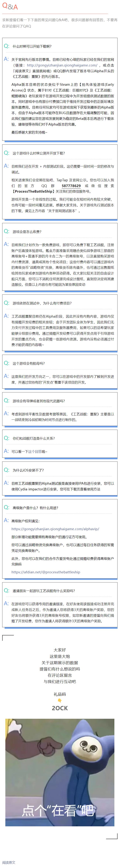The image size is (119, 868).
Task: Click the A icon beside the Cydia impactor answer
Action: (x=6, y=483)
